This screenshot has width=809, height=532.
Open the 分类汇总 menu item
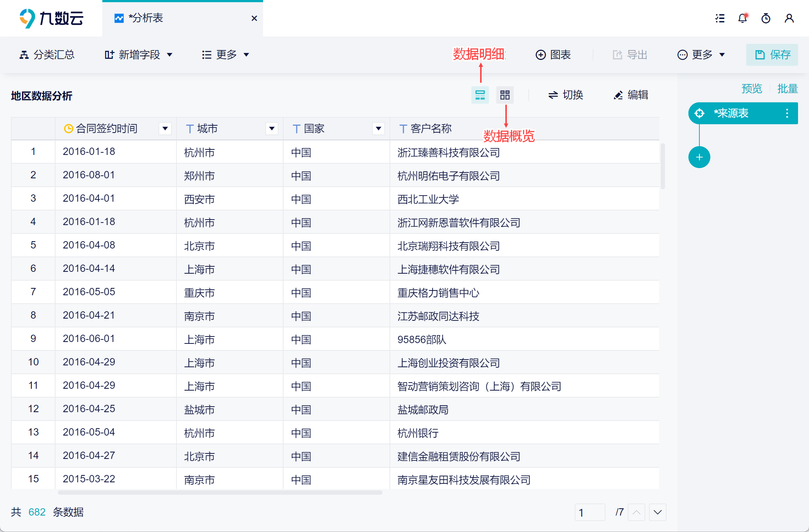coord(47,55)
